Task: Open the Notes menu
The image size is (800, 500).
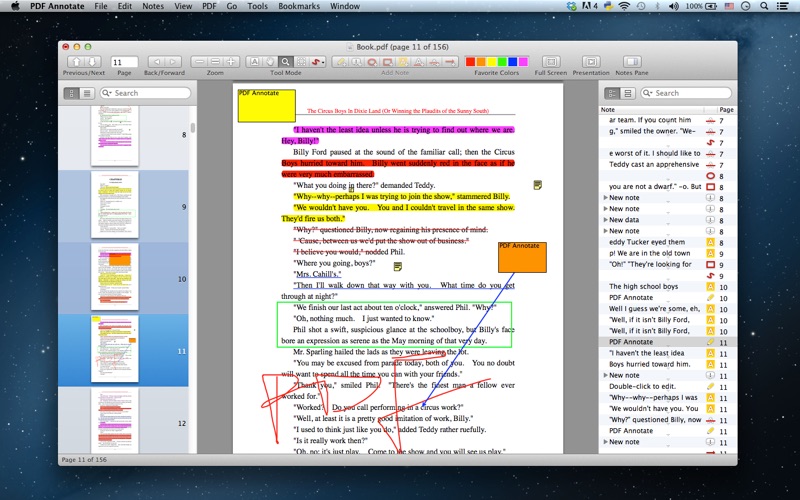Action: click(x=153, y=6)
